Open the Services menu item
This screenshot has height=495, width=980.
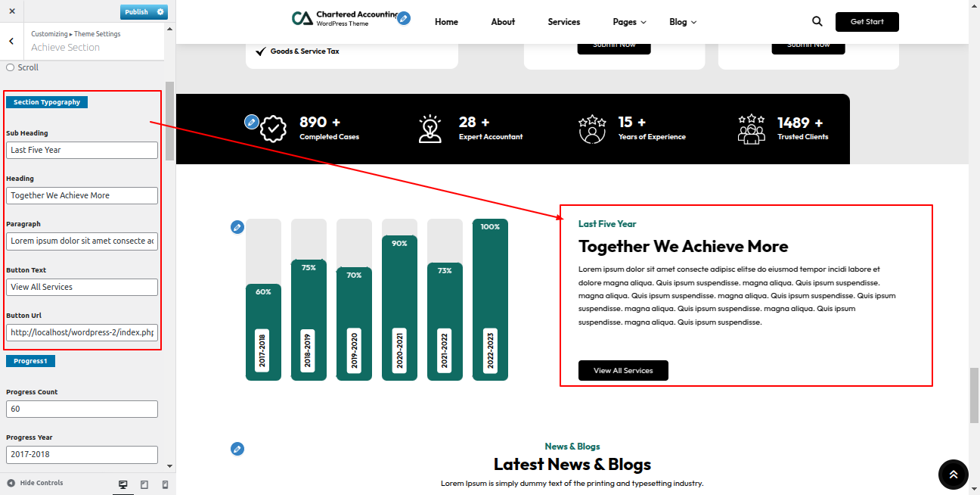click(x=563, y=22)
